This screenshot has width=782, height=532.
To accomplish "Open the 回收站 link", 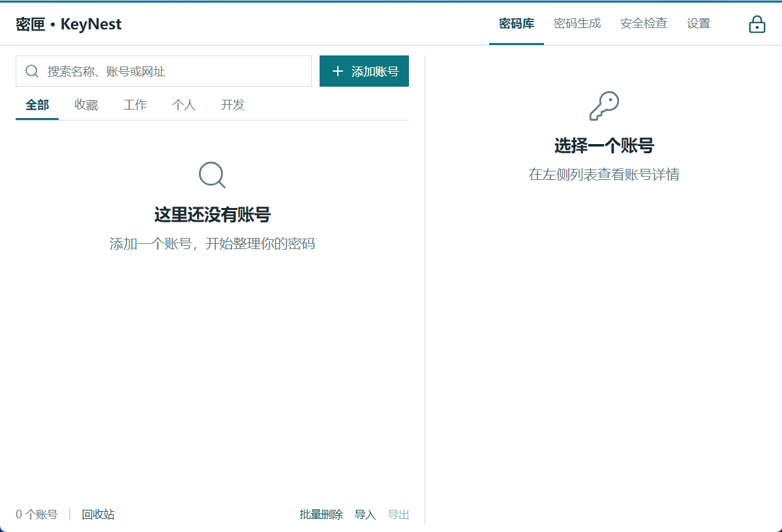I will coord(98,514).
